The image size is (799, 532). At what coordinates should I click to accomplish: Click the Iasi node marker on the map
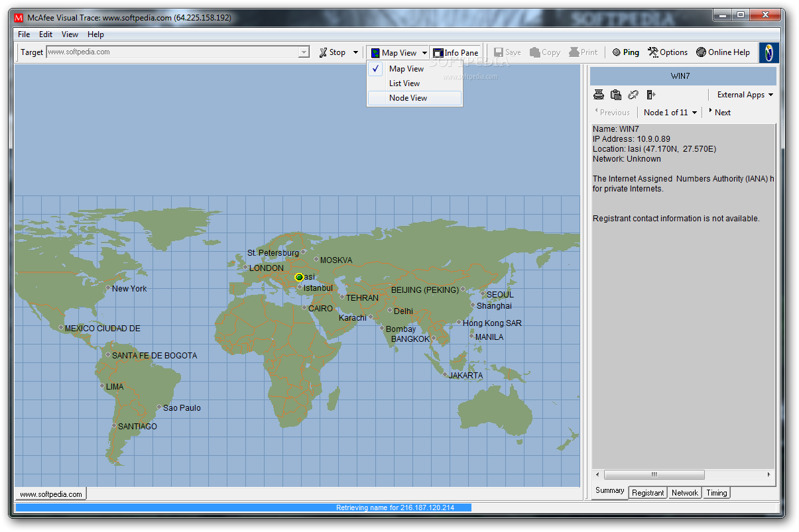coord(299,277)
